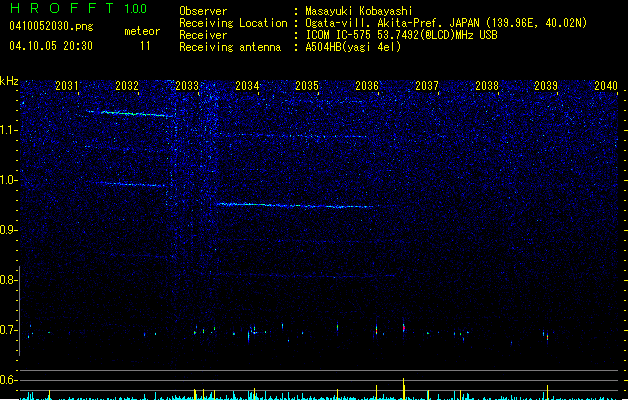Click the 2034 time axis marker
The width and height of the screenshot is (629, 400).
pyautogui.click(x=247, y=85)
